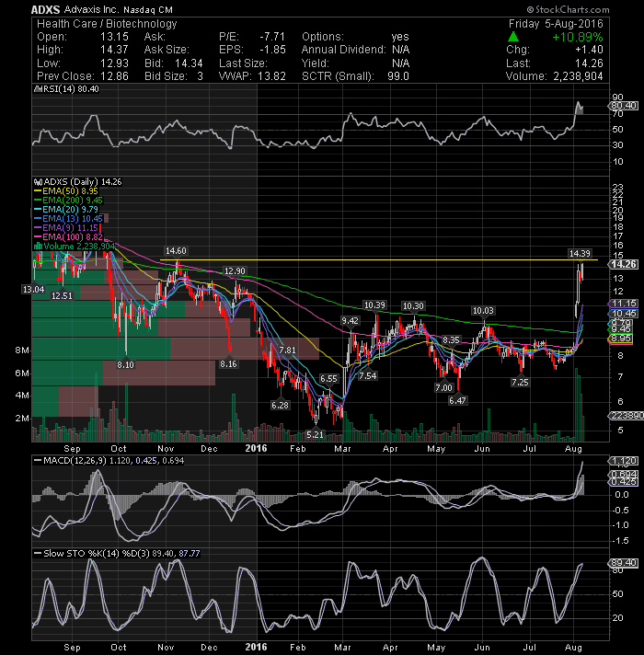
Task: Click the 2016 year label under price chart
Action: pyautogui.click(x=256, y=448)
